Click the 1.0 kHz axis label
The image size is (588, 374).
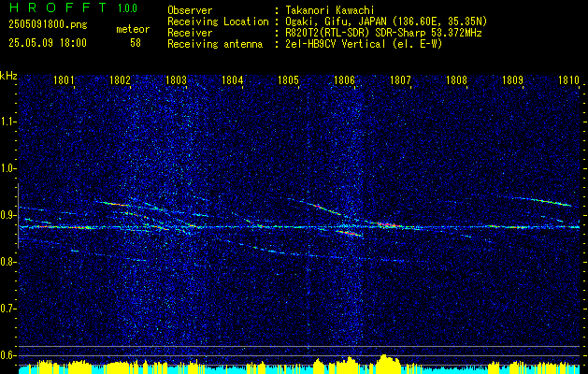(7, 169)
